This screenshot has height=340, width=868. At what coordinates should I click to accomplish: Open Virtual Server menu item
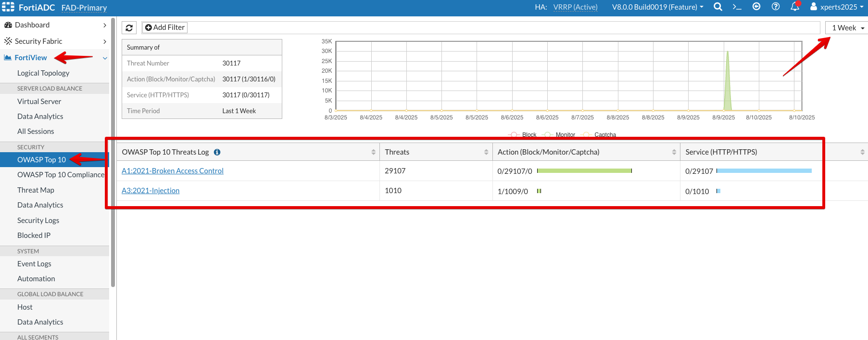point(39,102)
